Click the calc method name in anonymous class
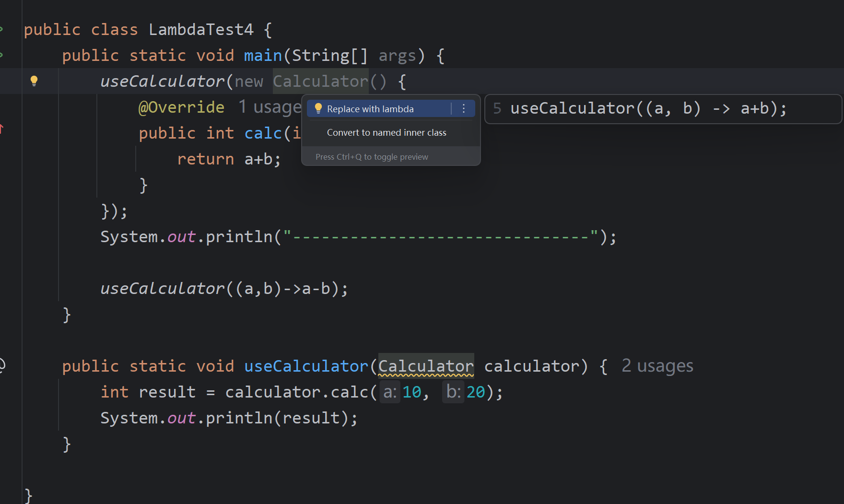This screenshot has width=844, height=504. (x=263, y=133)
